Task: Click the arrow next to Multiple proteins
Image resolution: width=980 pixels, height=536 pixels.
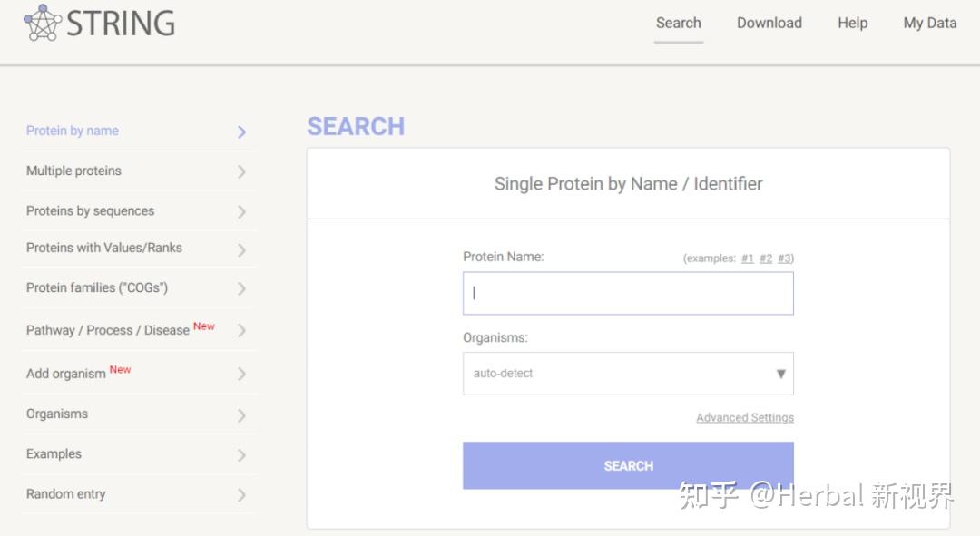Action: coord(241,171)
